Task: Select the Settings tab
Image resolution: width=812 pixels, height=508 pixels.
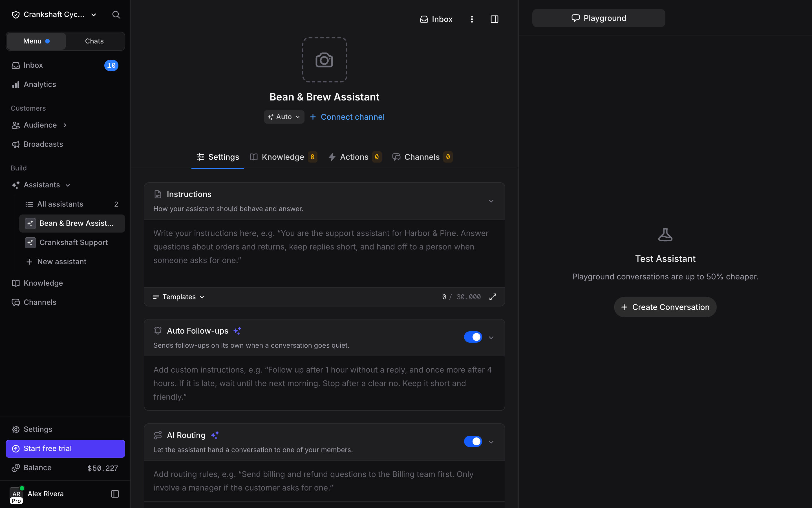Action: (218, 157)
